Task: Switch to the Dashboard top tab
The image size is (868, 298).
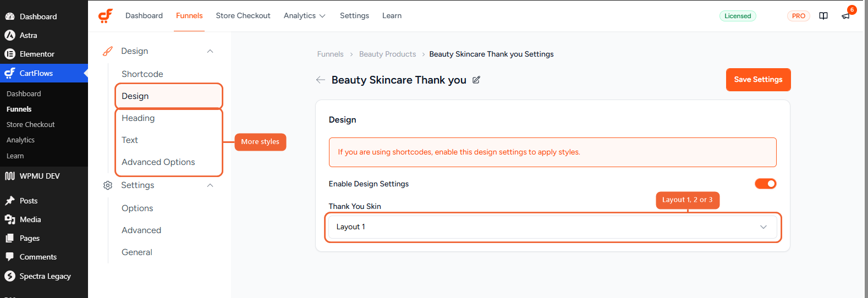Action: pos(144,16)
